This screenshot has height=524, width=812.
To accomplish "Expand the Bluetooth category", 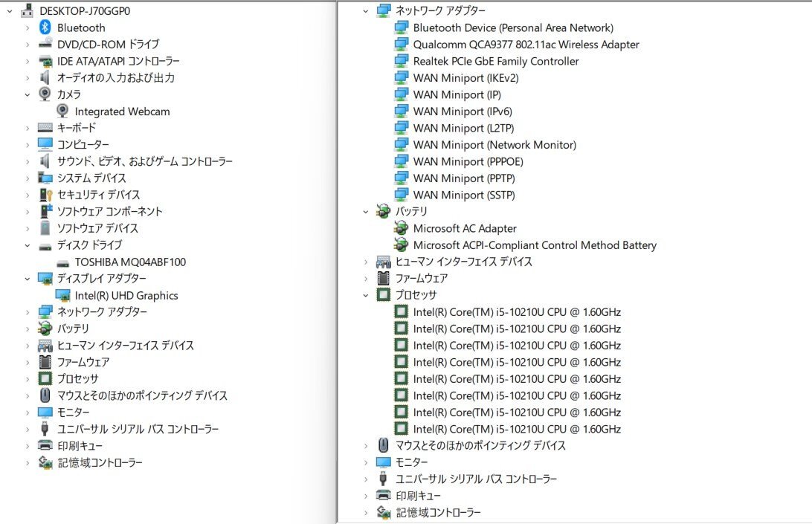I will (28, 28).
